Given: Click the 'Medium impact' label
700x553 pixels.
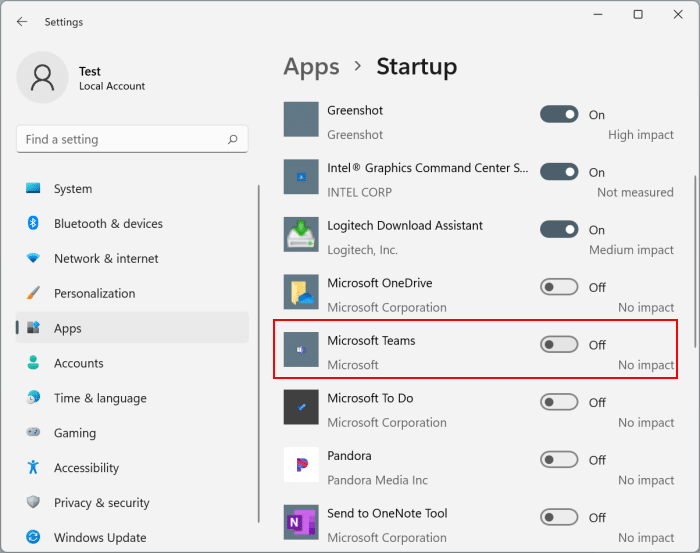Looking at the screenshot, I should [631, 250].
